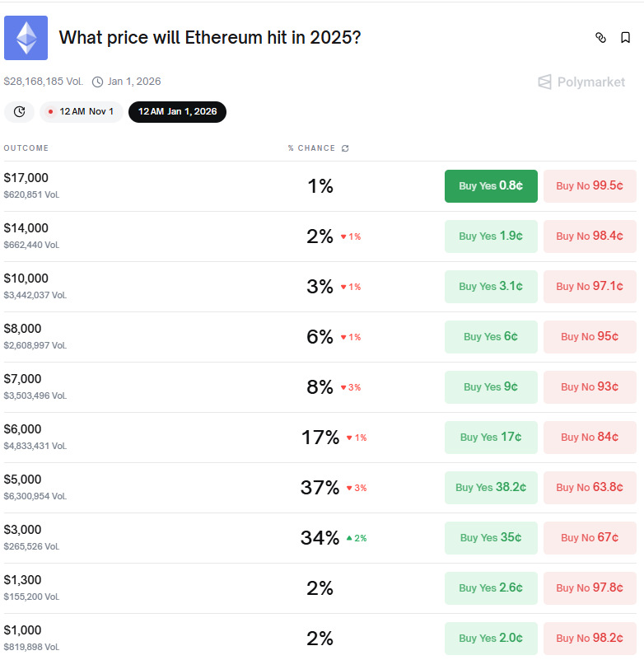644x660 pixels.
Task: Buy Yes at 2.0¢ for $1,000
Action: tap(491, 639)
